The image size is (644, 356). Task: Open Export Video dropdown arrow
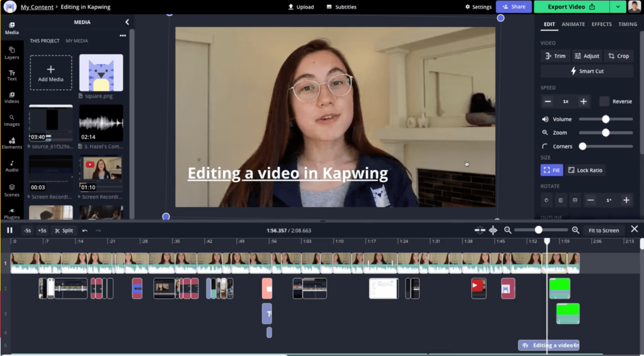coord(618,7)
